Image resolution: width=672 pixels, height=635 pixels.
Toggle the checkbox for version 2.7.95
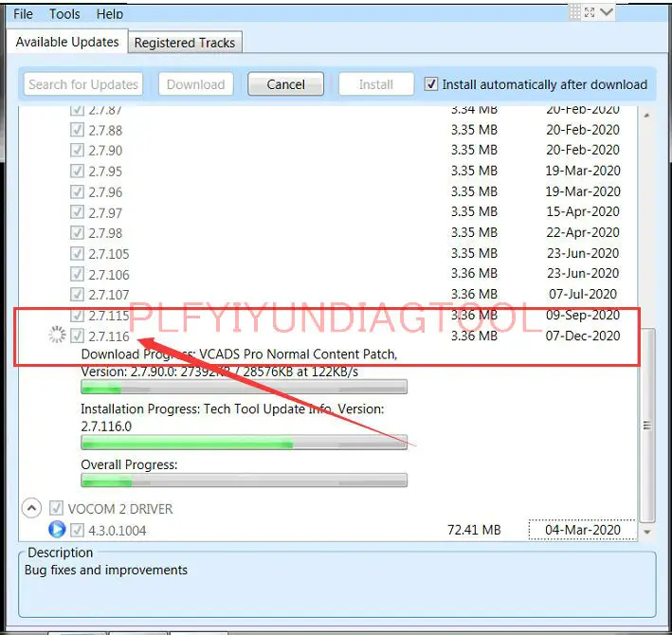77,171
